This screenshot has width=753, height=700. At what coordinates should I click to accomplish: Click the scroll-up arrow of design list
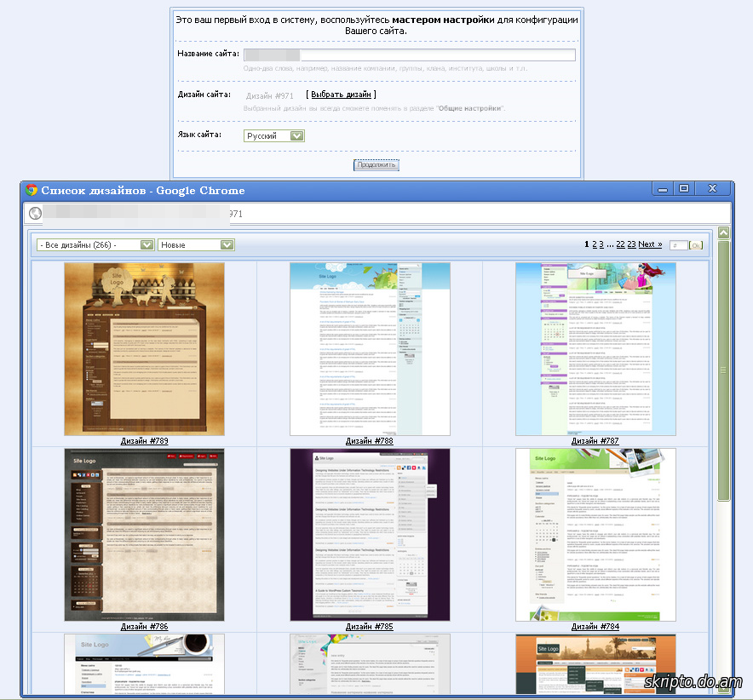click(x=723, y=232)
